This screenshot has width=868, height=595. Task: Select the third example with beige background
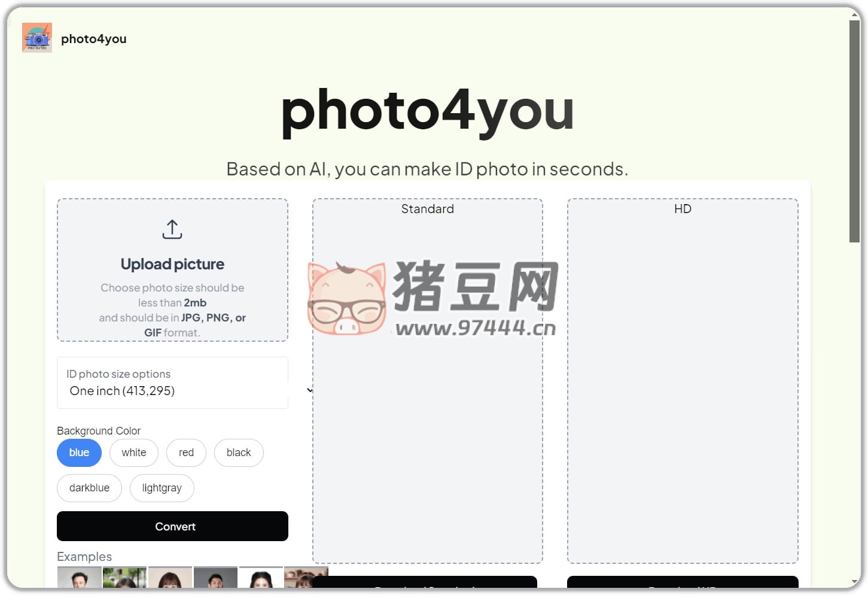point(170,577)
